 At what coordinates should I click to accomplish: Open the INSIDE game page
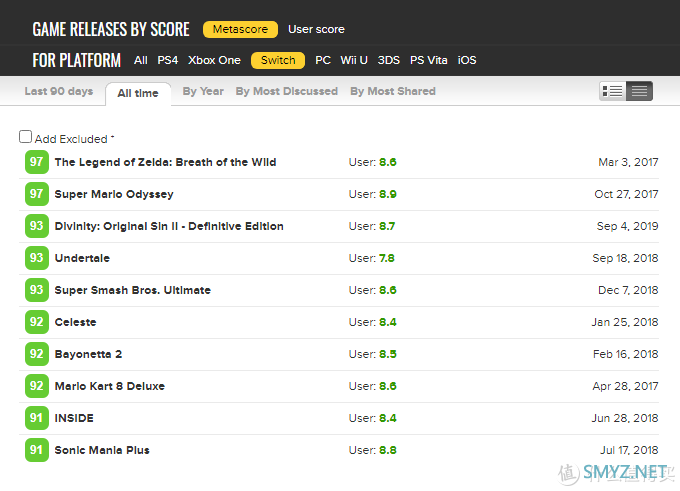pyautogui.click(x=74, y=418)
